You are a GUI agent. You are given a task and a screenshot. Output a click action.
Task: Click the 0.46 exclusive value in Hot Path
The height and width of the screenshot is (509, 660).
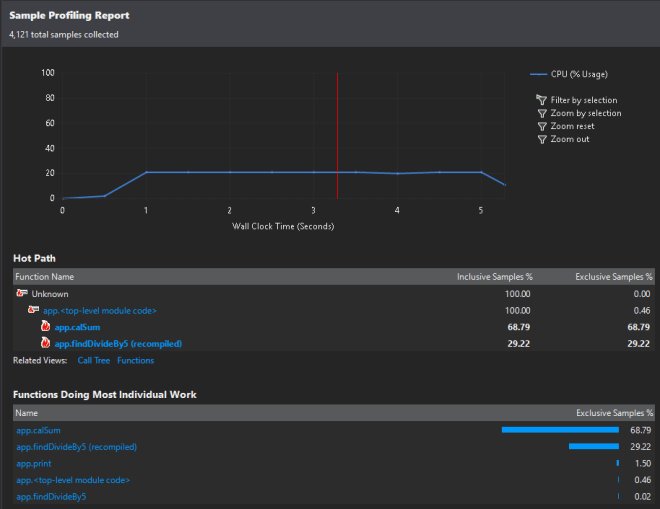tap(642, 311)
